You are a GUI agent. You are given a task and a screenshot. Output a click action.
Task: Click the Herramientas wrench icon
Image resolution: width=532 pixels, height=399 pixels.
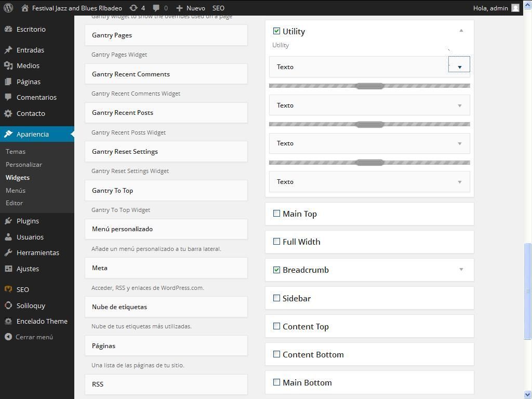tap(8, 252)
